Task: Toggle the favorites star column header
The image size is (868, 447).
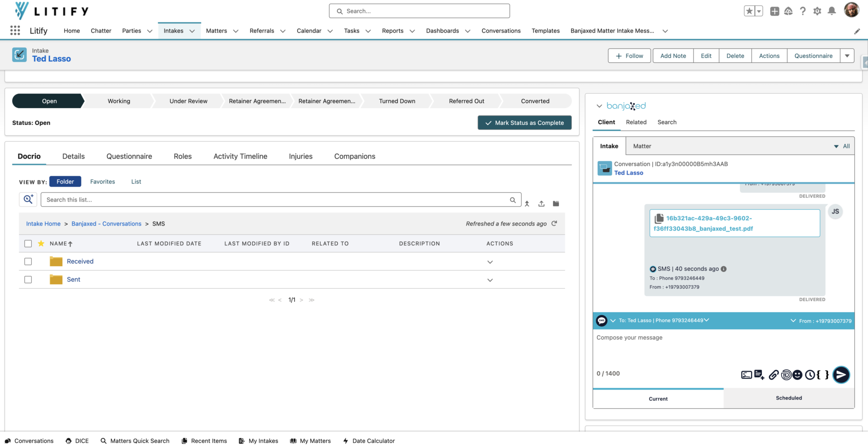Action: point(41,244)
